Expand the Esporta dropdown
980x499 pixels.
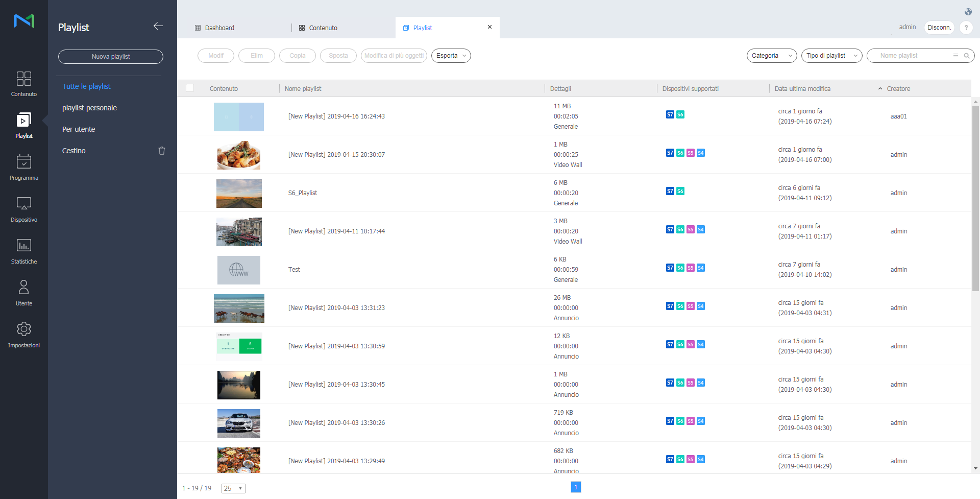(451, 56)
